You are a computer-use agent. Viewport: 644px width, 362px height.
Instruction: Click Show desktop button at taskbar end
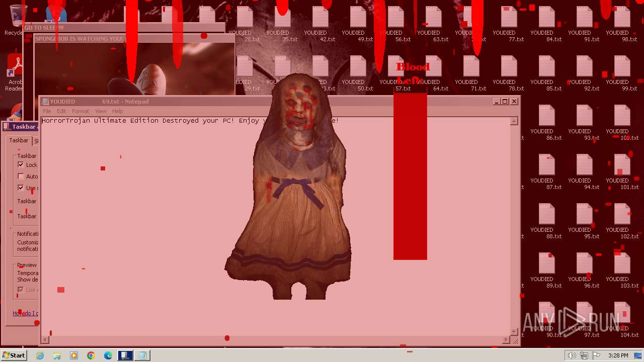(x=638, y=355)
